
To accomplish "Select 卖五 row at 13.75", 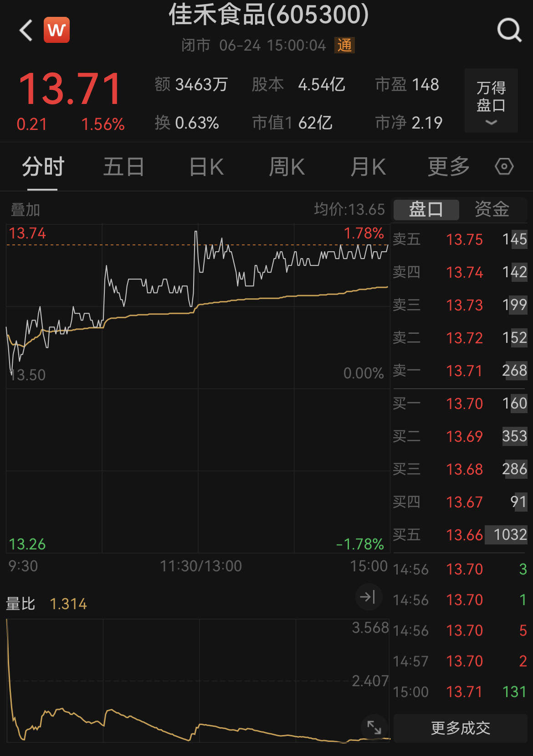I will pos(460,239).
